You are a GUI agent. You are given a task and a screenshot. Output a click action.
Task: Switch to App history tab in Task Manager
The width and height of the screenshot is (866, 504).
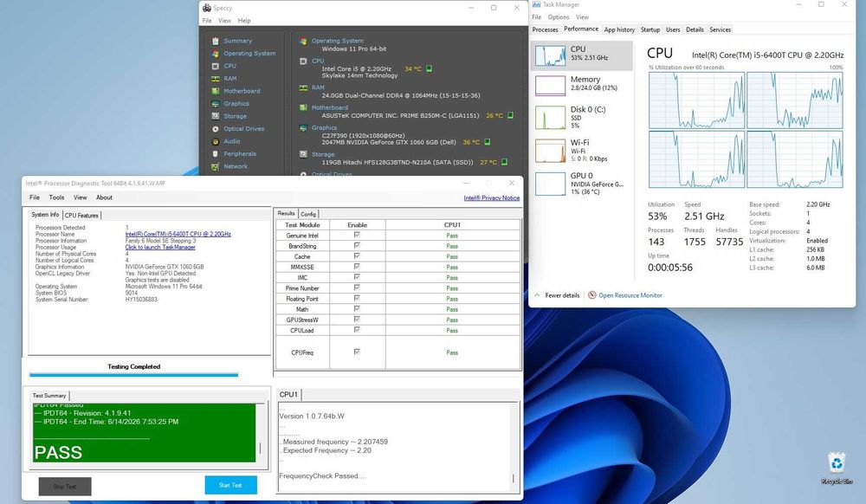tap(619, 29)
